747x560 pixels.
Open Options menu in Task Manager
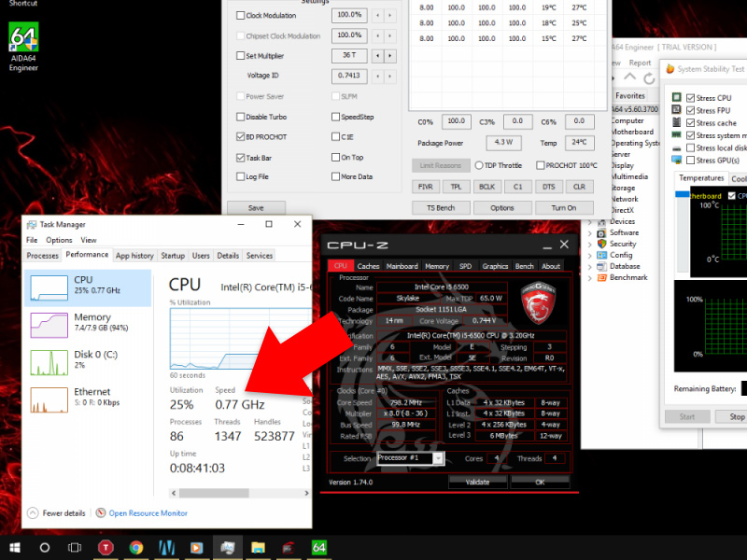pyautogui.click(x=59, y=240)
